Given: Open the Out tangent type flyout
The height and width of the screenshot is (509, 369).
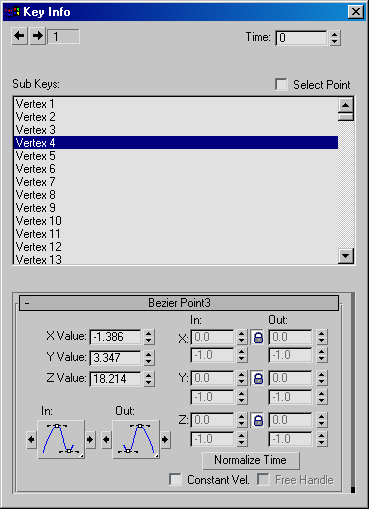Looking at the screenshot, I should click(136, 439).
